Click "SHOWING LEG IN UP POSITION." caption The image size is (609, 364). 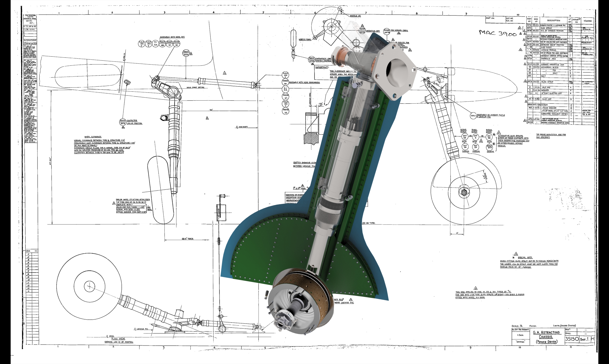(x=119, y=342)
